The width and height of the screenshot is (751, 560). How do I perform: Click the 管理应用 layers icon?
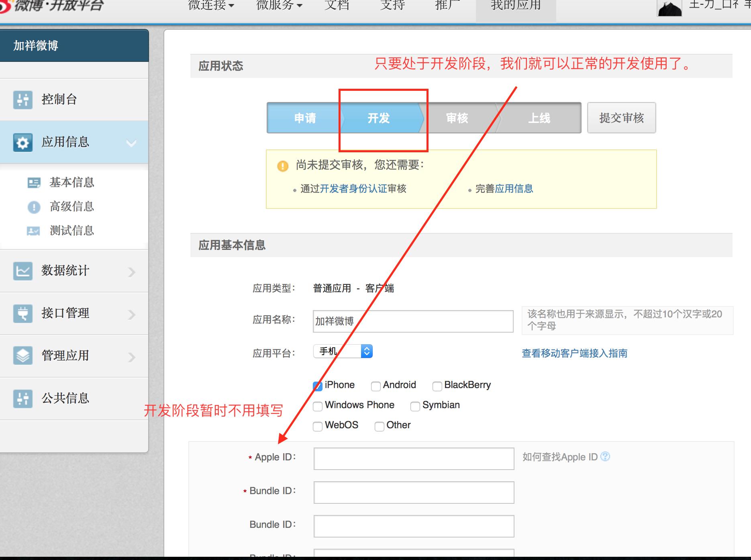pos(23,356)
